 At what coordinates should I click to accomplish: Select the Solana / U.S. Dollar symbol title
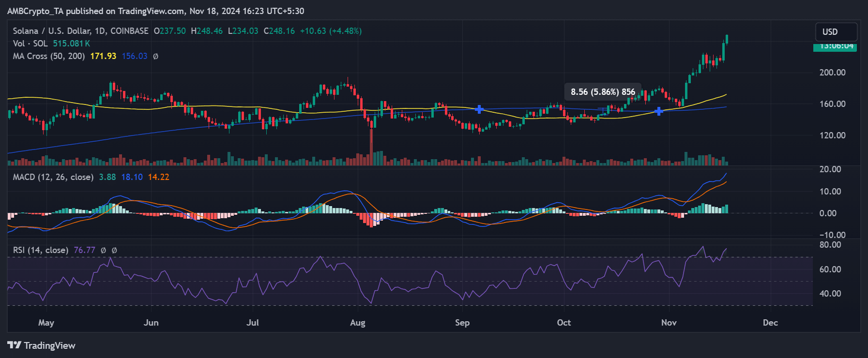[x=80, y=31]
